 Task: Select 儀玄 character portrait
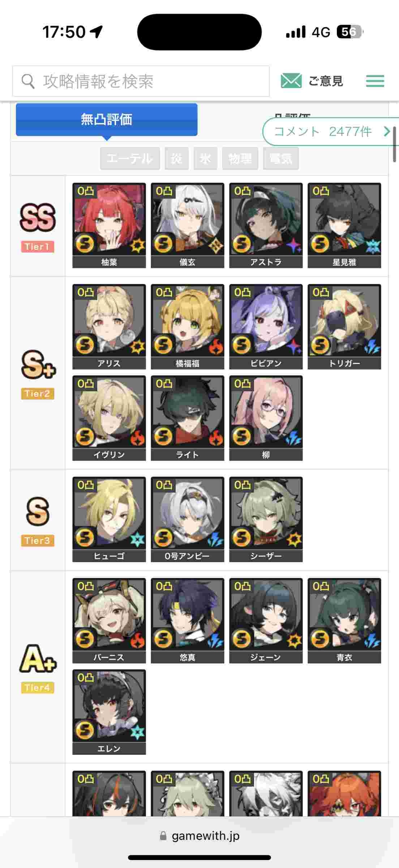point(188,225)
